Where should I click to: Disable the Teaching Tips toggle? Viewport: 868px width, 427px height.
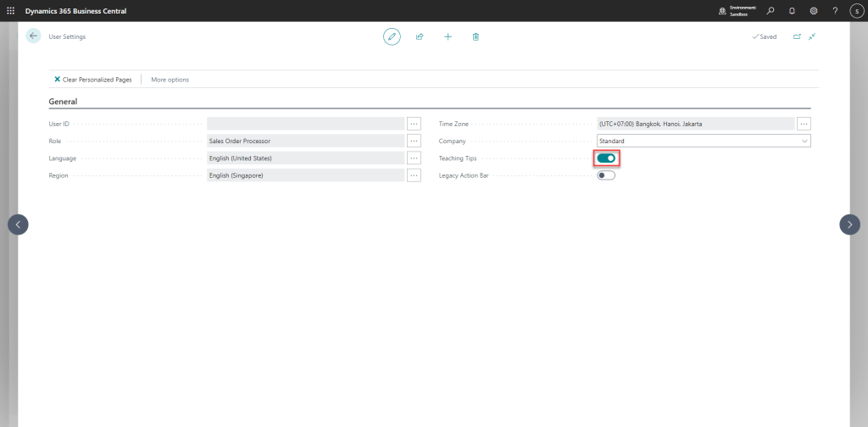click(x=606, y=158)
